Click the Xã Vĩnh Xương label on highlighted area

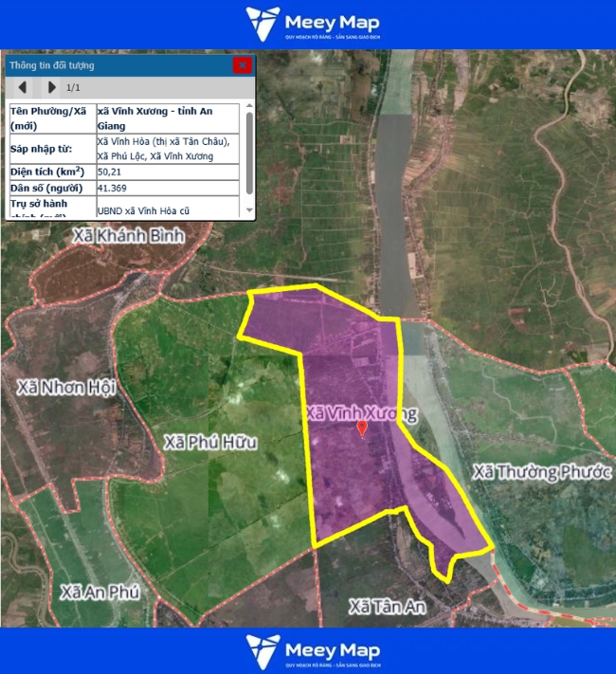click(x=360, y=413)
